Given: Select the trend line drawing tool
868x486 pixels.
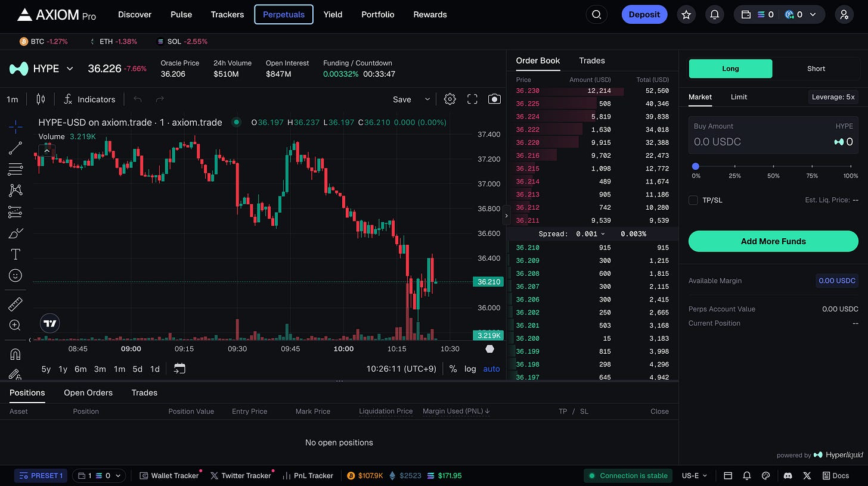Looking at the screenshot, I should click(15, 148).
